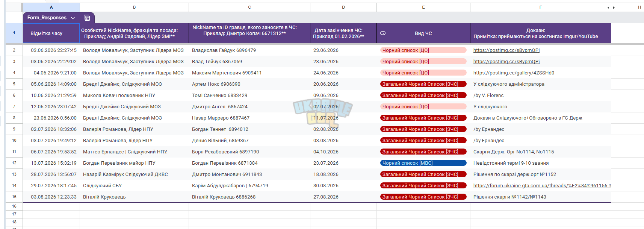The width and height of the screenshot is (644, 229).
Task: Open the postimg.cc/gallery/4ZSSHd0 link
Action: point(514,73)
